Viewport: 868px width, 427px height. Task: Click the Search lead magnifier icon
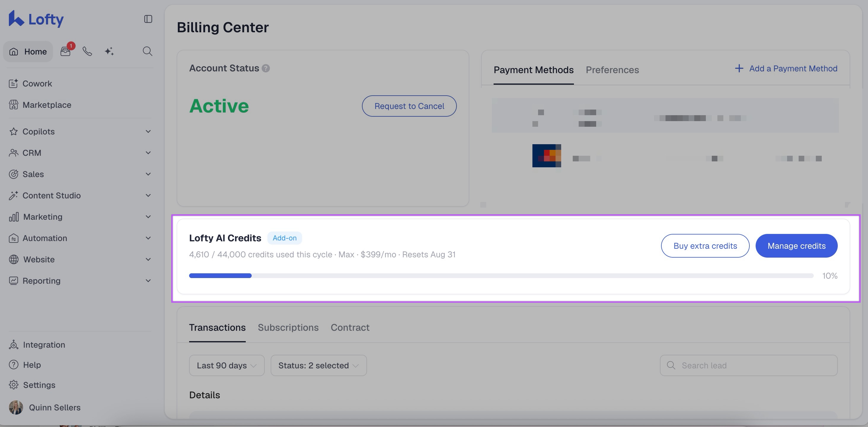click(671, 365)
